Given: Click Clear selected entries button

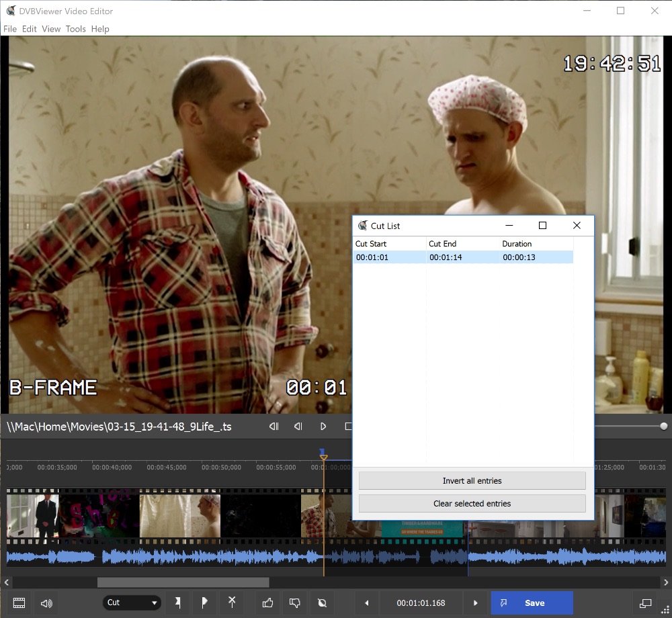Looking at the screenshot, I should click(x=472, y=504).
